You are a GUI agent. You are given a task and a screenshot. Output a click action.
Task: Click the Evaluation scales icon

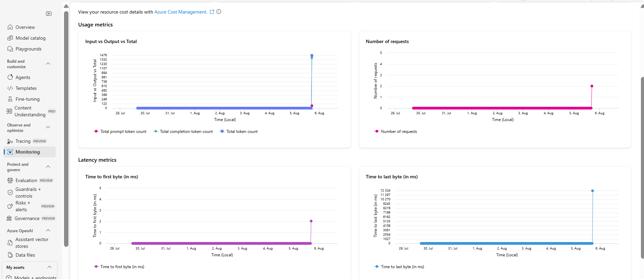pos(10,180)
